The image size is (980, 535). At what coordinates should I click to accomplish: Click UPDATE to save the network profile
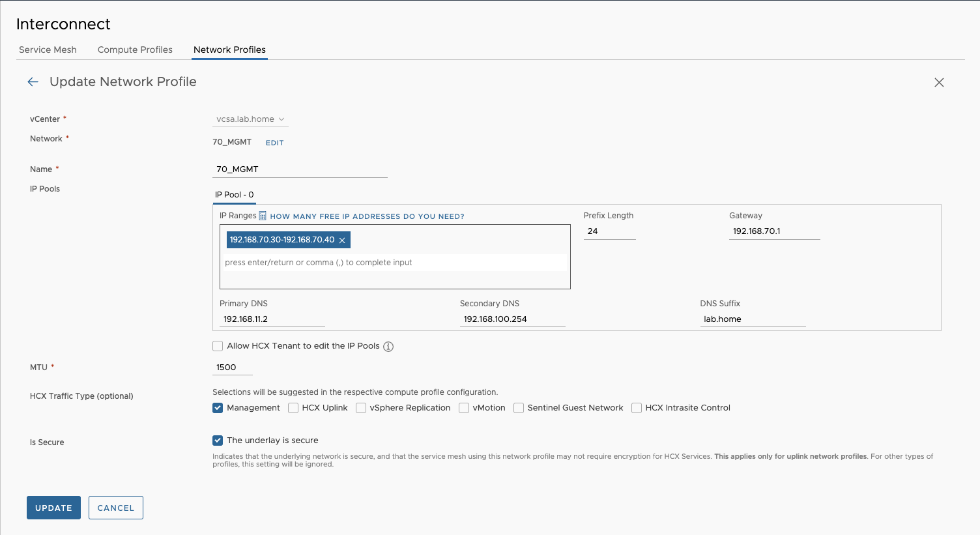coord(53,508)
